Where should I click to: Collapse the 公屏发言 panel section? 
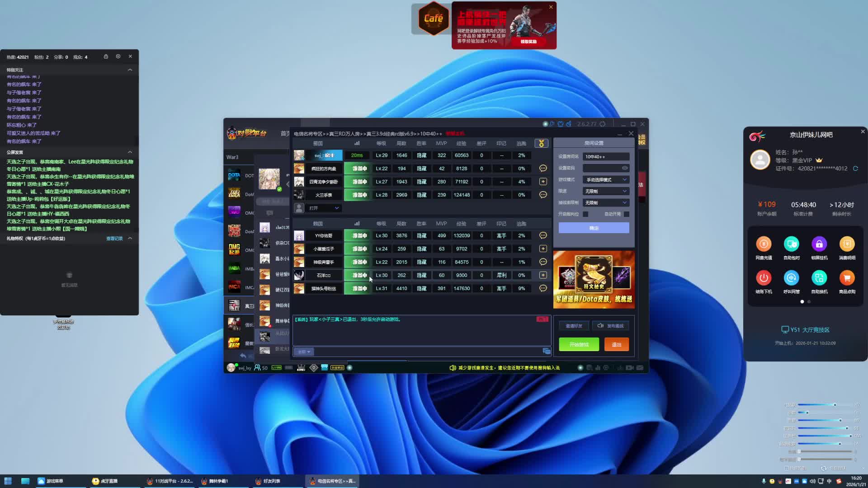pos(130,152)
